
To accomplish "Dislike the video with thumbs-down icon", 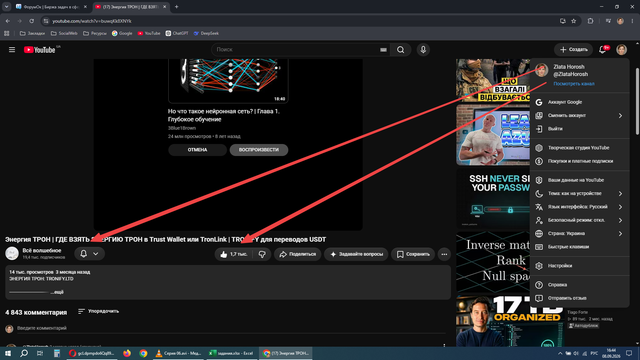I will pos(262,254).
